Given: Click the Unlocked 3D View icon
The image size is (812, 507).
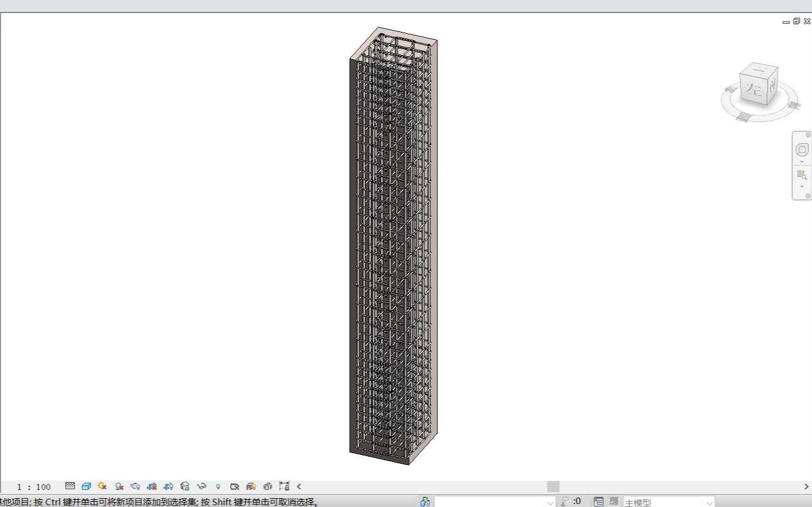Looking at the screenshot, I should (185, 486).
